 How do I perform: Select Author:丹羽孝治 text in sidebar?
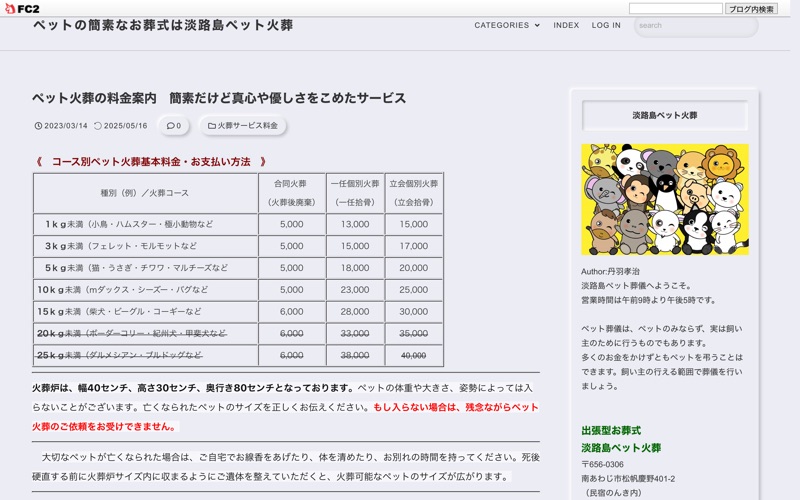(610, 271)
